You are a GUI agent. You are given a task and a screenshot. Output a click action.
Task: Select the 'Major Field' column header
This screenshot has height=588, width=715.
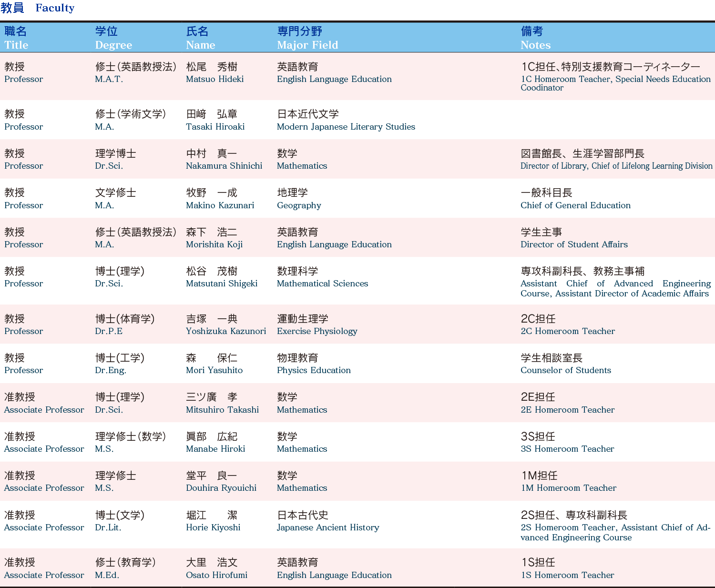[x=307, y=45]
